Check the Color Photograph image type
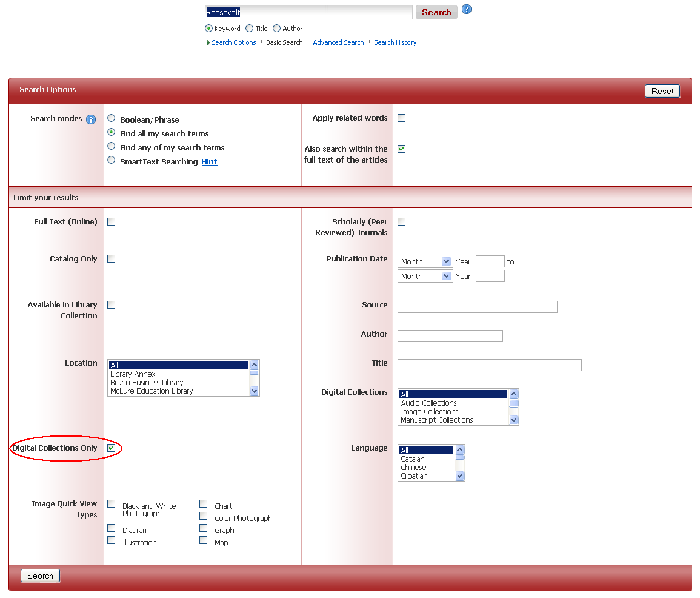Image resolution: width=700 pixels, height=598 pixels. [204, 516]
